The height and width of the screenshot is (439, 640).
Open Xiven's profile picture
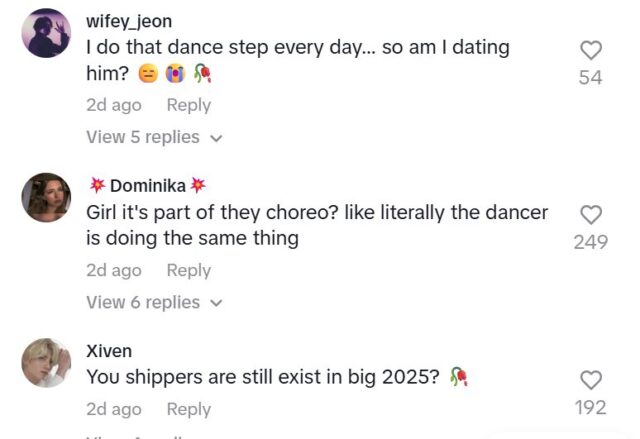coord(46,363)
